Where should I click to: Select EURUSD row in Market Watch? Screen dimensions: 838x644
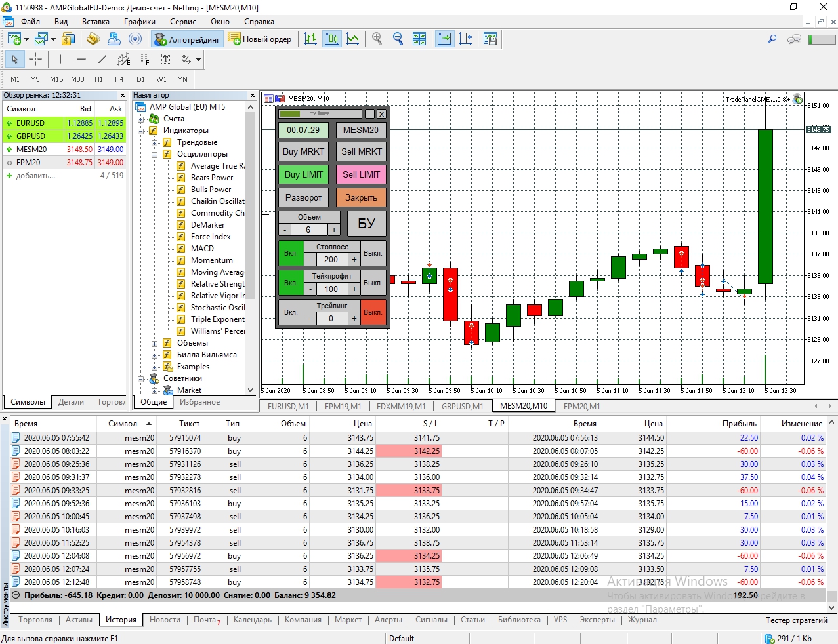pos(64,123)
